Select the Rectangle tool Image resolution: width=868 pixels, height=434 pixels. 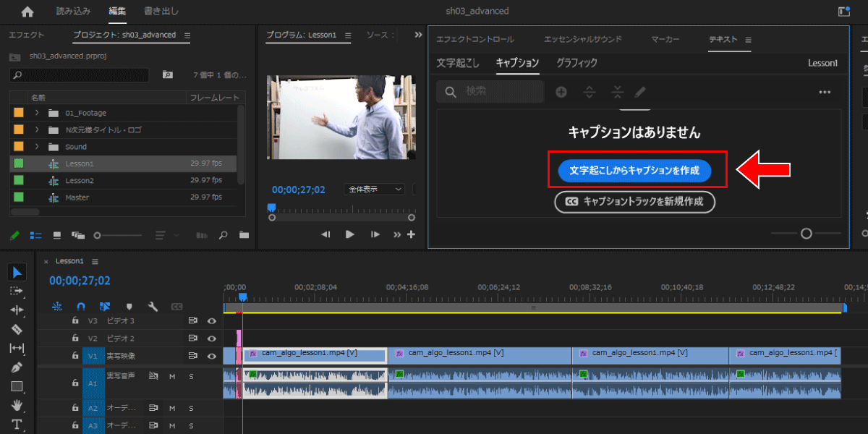pos(17,386)
